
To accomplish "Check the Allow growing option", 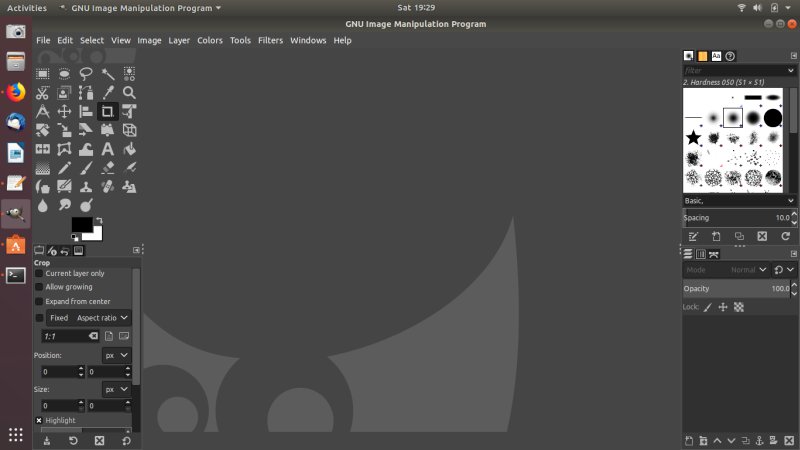I will [x=39, y=287].
